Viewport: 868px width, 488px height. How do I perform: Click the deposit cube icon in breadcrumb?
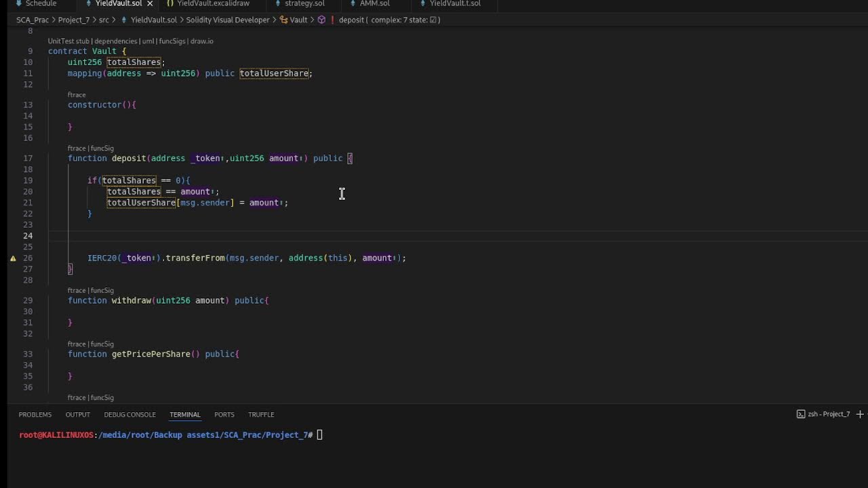(321, 20)
